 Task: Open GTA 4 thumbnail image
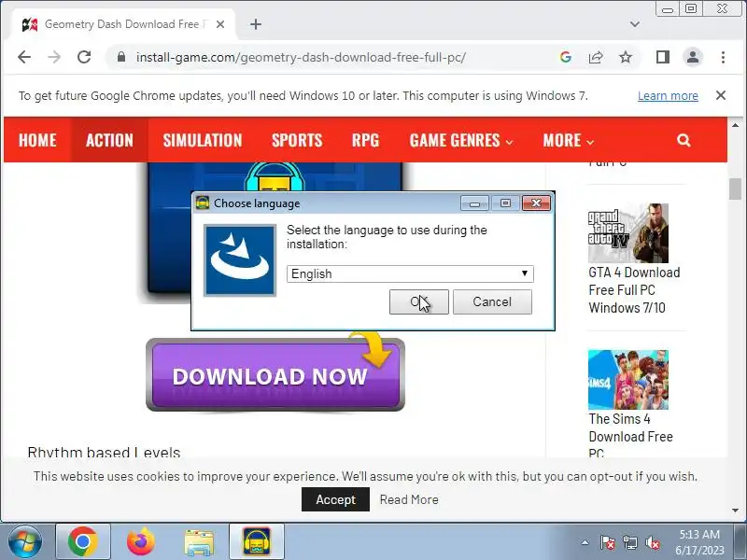(x=627, y=233)
